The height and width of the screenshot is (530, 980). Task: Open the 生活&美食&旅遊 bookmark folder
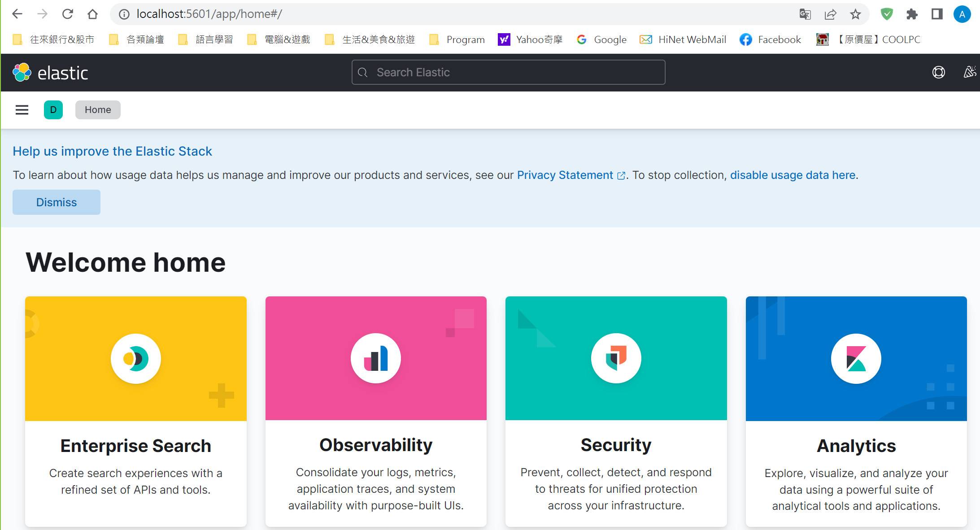(x=370, y=39)
